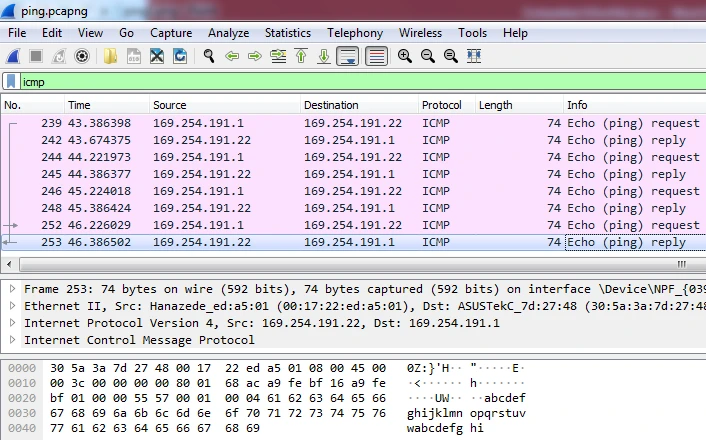The height and width of the screenshot is (440, 706).
Task: Zoom in packet text icon
Action: click(405, 56)
